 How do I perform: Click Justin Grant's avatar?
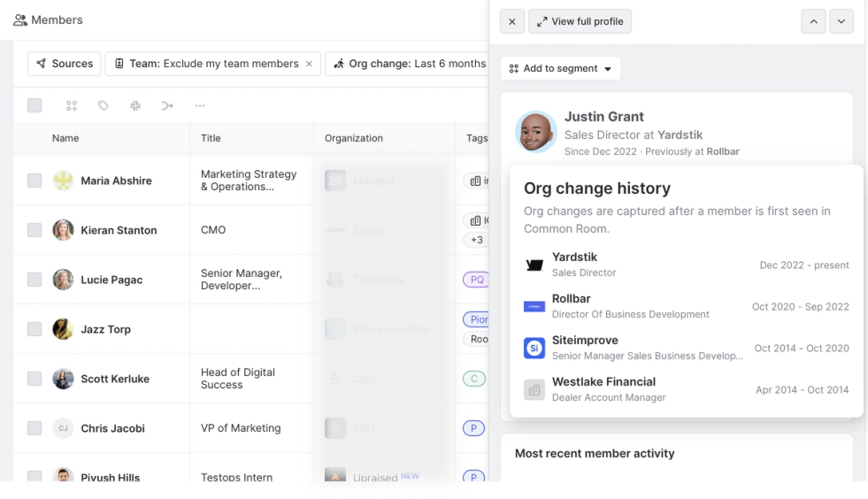(535, 132)
